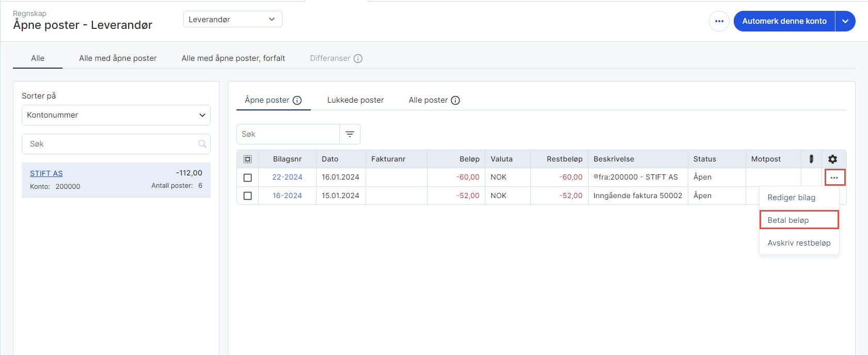Choose Avskriv restbeløp in the menu
This screenshot has width=868, height=355.
point(799,243)
